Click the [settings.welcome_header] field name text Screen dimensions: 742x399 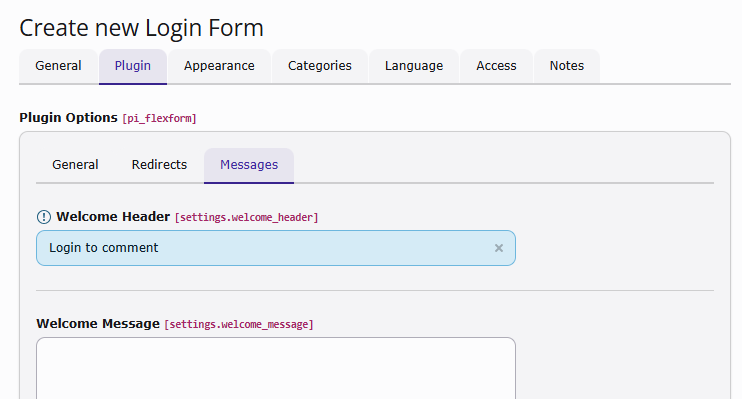point(247,217)
